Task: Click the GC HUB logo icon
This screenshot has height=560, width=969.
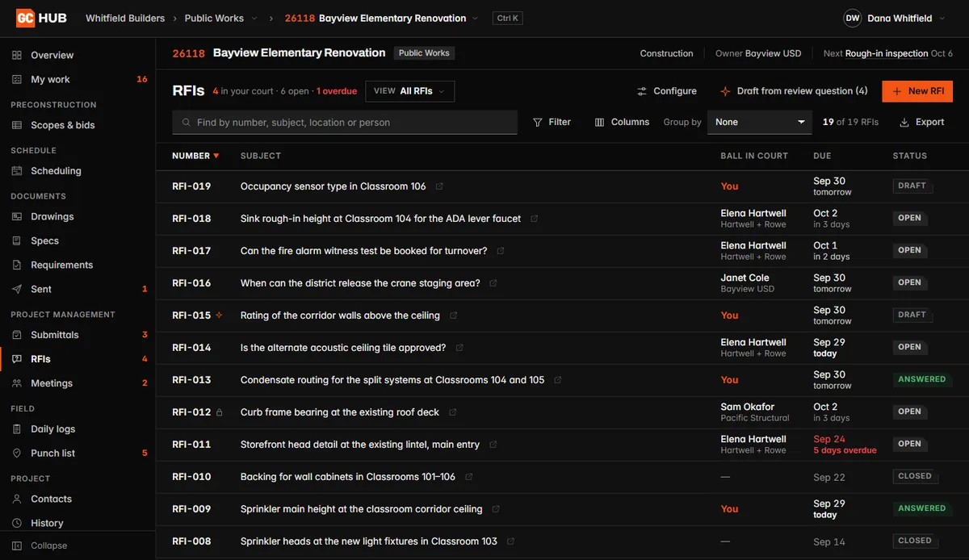Action: 25,18
